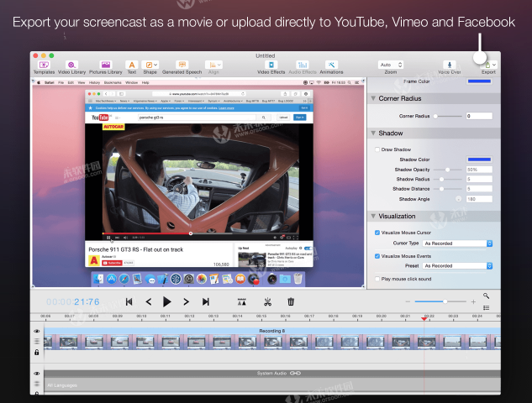
Task: Open the Templates panel from the toolbar
Action: [x=44, y=65]
